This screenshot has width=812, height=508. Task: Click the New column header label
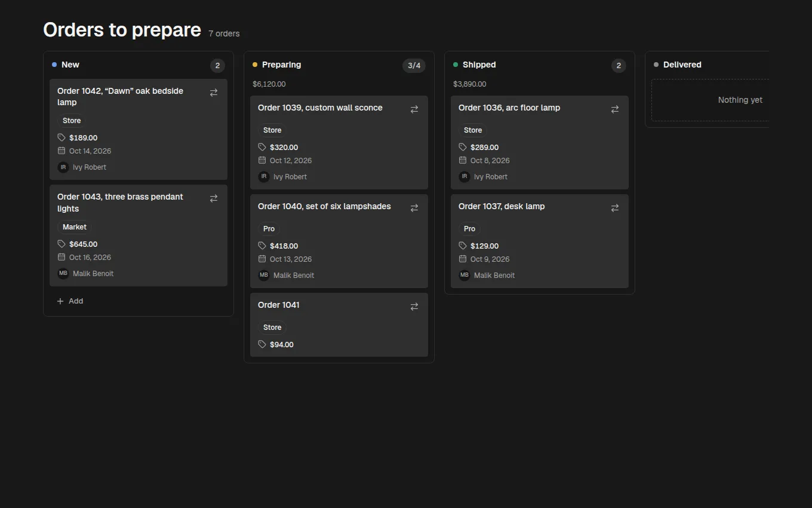pos(70,65)
